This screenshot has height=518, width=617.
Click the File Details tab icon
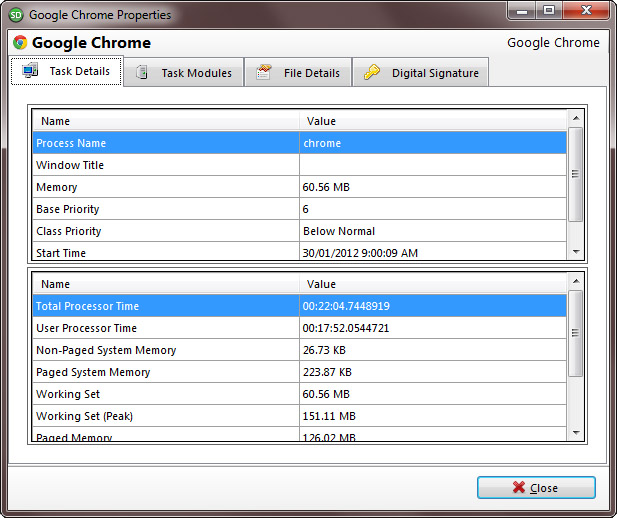[265, 73]
